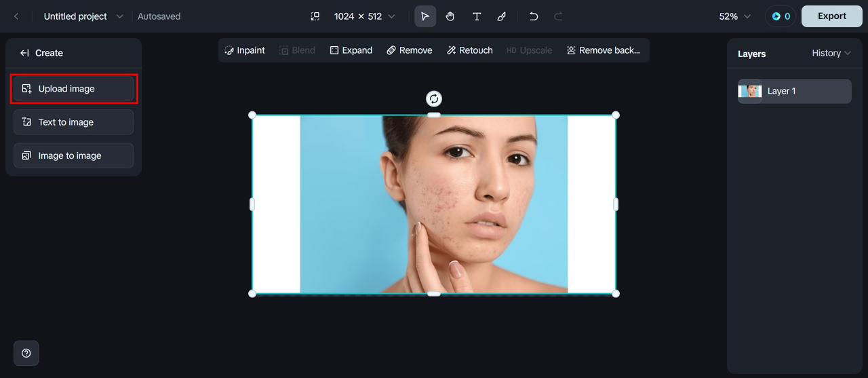868x378 pixels.
Task: Click Upload image button
Action: [x=74, y=89]
